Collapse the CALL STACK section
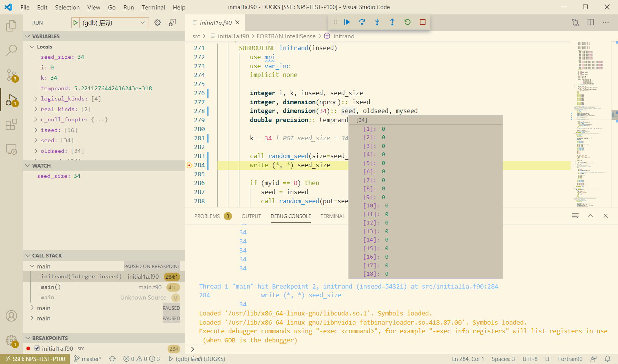Screen dimensions: 618x364 point(104,256)
